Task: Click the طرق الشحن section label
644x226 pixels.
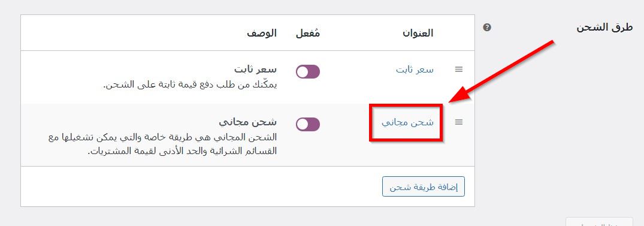Action: [604, 28]
